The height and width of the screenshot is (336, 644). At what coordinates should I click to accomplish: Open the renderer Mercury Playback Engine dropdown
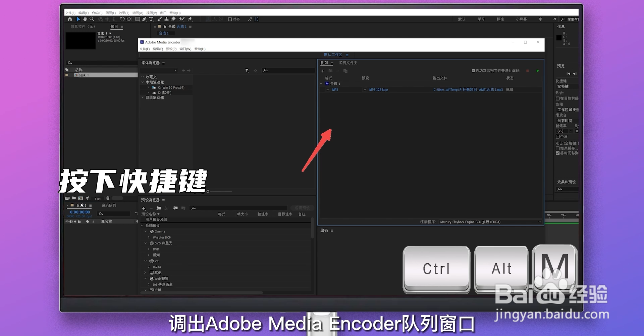point(490,222)
